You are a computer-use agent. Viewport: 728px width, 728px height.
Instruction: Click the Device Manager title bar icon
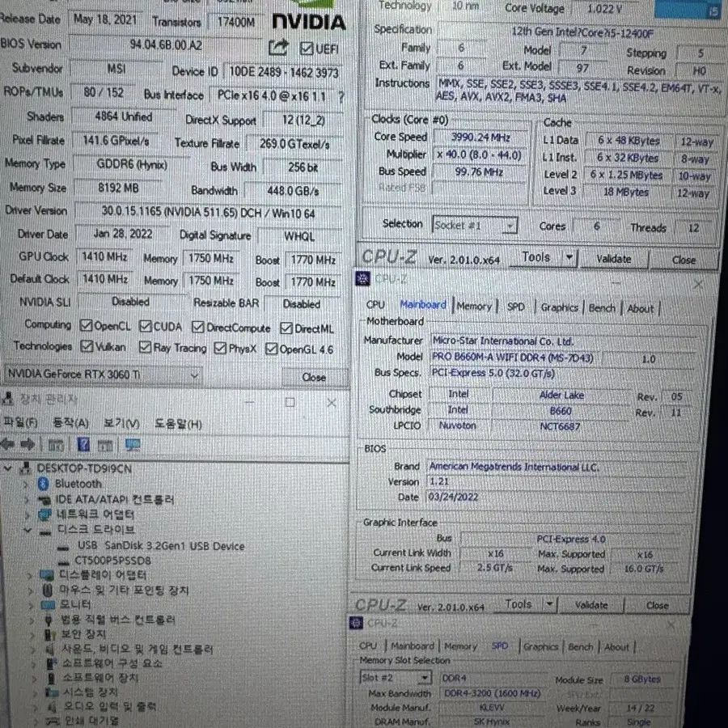tap(8, 398)
